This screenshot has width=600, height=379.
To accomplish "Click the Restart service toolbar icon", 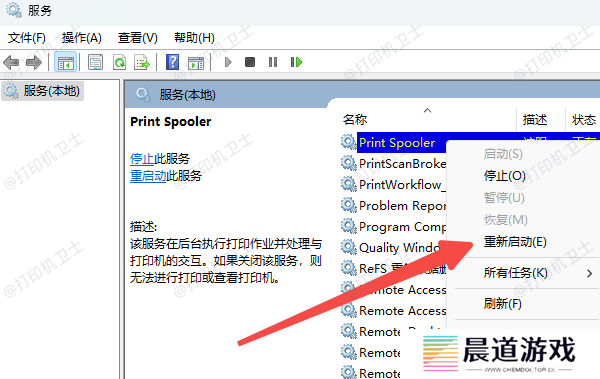I will (x=297, y=62).
